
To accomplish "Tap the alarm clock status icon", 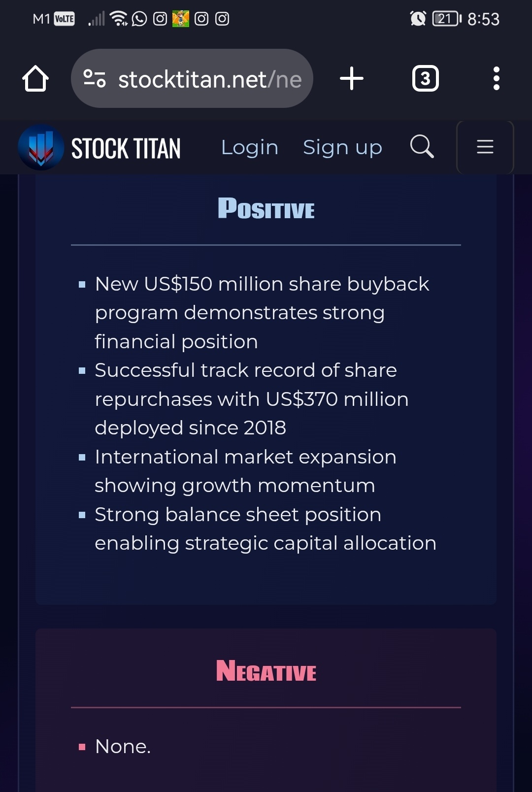I will pyautogui.click(x=418, y=19).
